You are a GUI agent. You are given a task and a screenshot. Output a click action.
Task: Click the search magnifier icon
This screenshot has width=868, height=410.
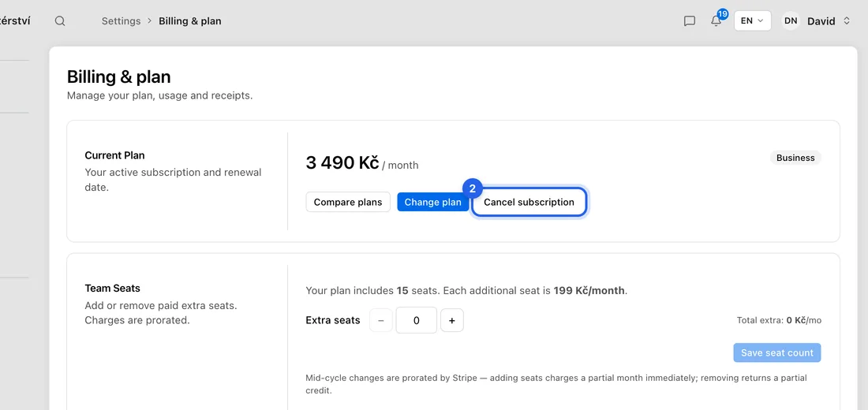[x=60, y=21]
